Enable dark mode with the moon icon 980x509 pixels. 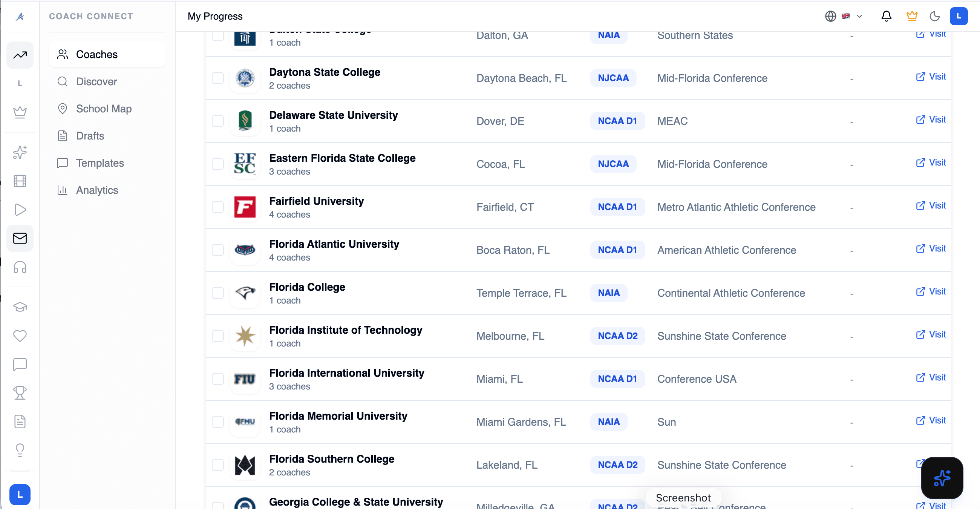(x=935, y=16)
